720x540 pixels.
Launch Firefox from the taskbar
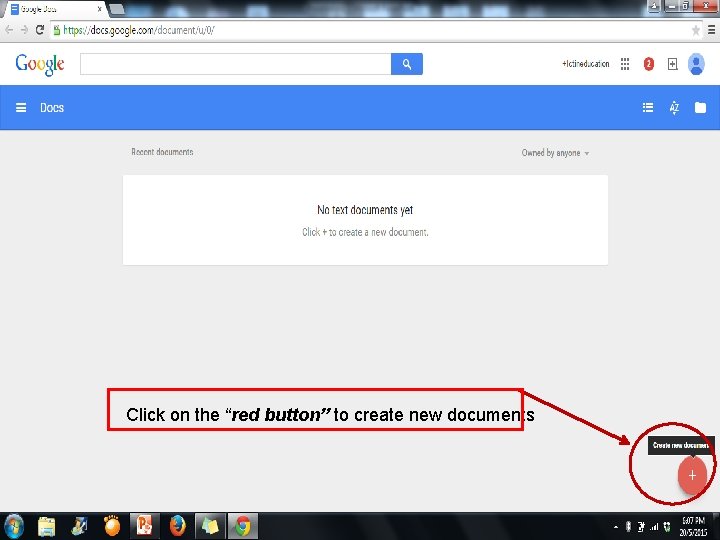click(177, 526)
